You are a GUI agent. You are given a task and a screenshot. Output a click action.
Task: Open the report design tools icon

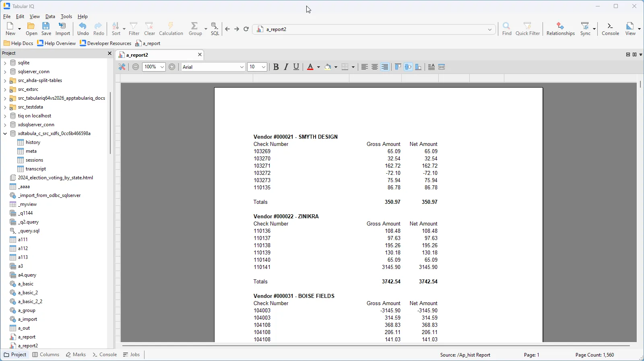122,67
